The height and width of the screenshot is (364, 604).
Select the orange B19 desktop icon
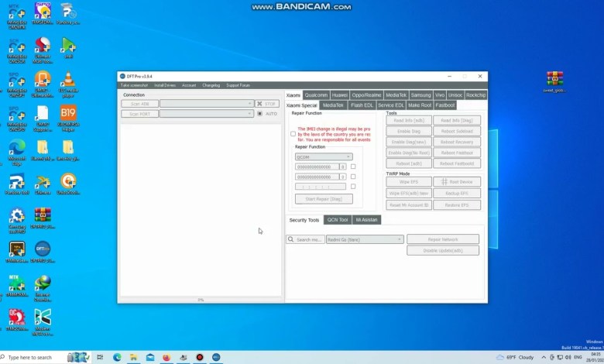tap(68, 118)
